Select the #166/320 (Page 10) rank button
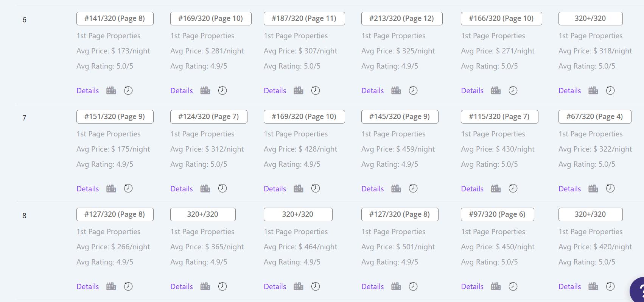 point(501,19)
